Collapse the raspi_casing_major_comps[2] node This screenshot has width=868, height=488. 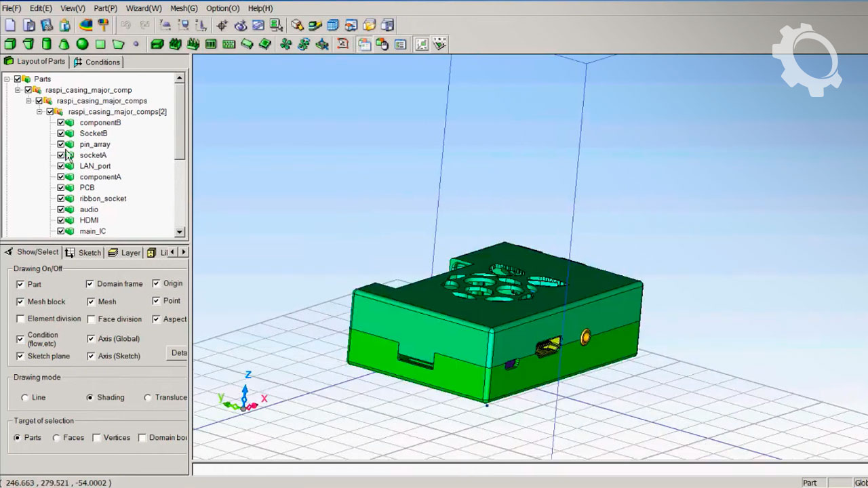(x=39, y=112)
